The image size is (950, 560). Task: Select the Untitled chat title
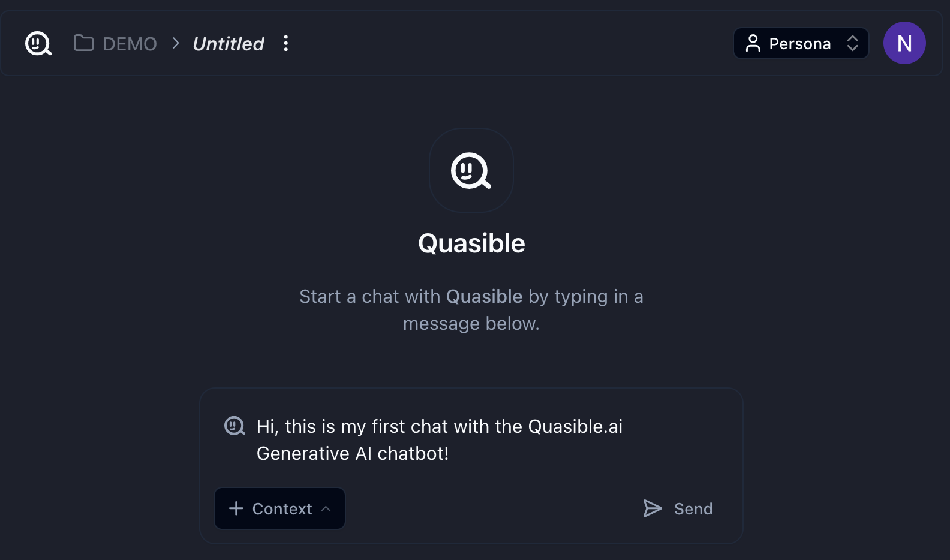point(228,44)
